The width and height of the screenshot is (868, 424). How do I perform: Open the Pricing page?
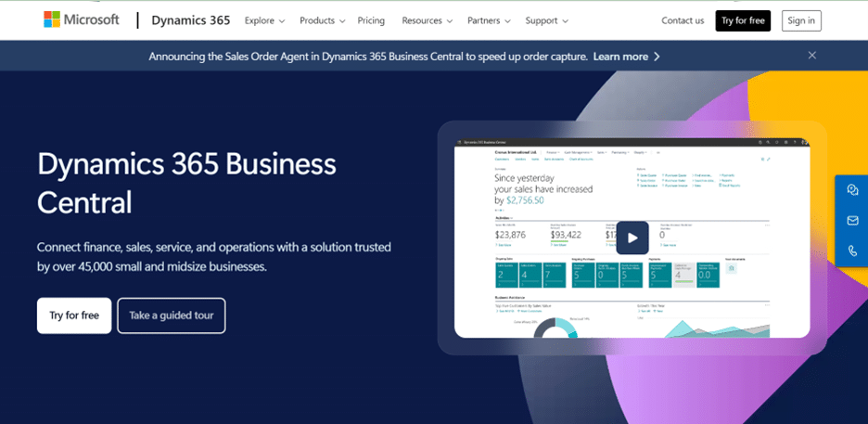pos(371,20)
